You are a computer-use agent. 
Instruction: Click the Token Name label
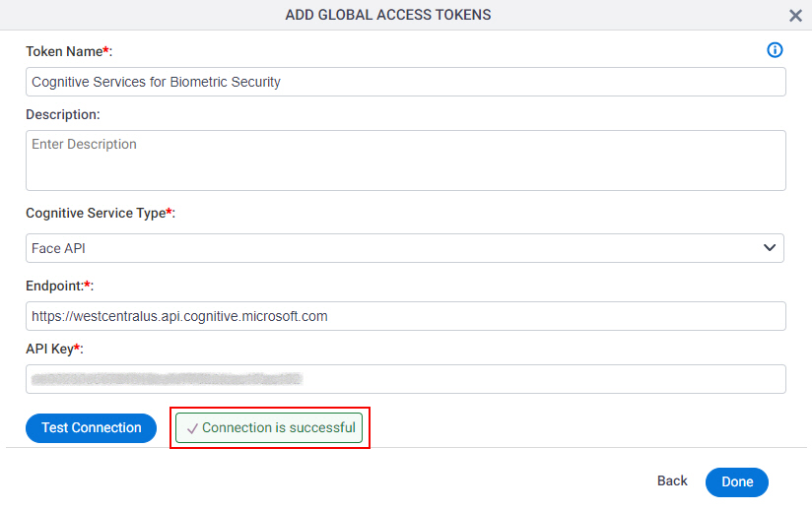pos(69,52)
